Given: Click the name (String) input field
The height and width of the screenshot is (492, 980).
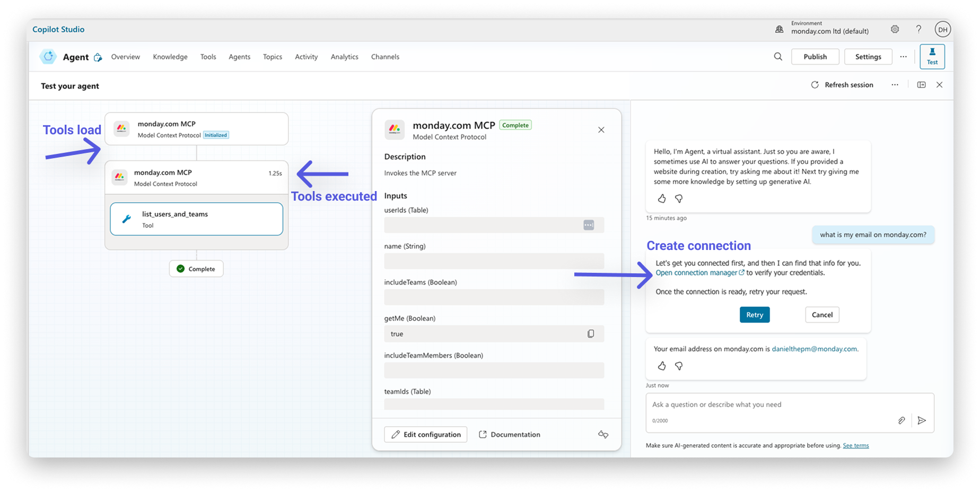Looking at the screenshot, I should (x=494, y=261).
